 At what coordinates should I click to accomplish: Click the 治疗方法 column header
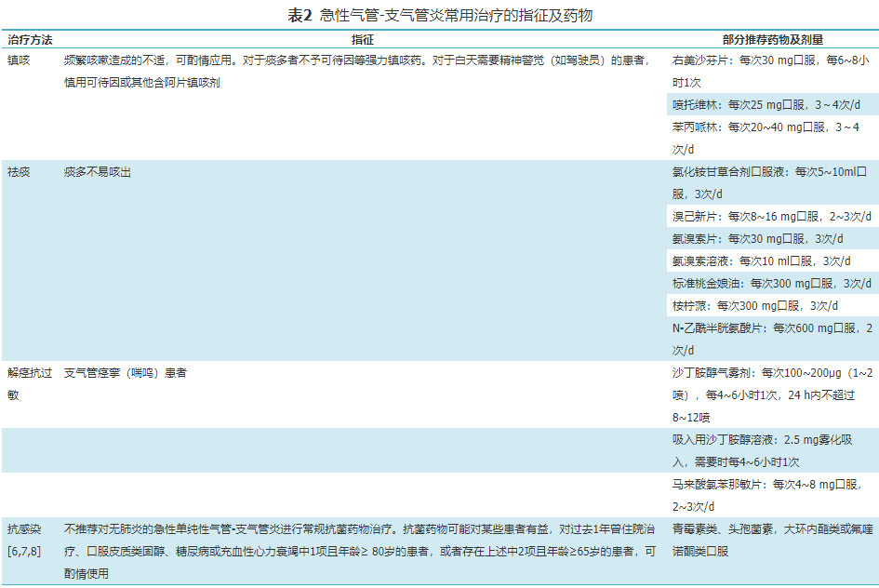31,41
